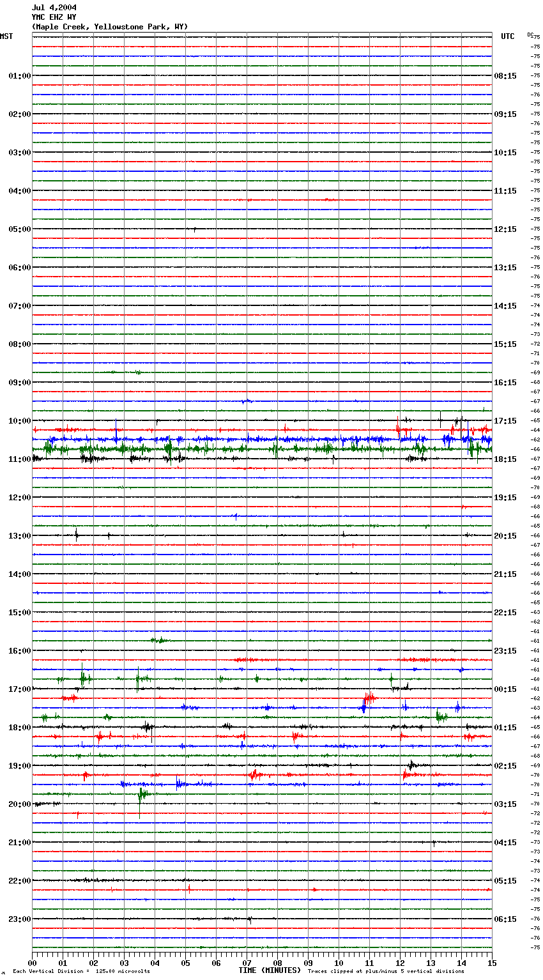Click the 11:15 UTC time label
This screenshot has width=543, height=980.
[505, 191]
